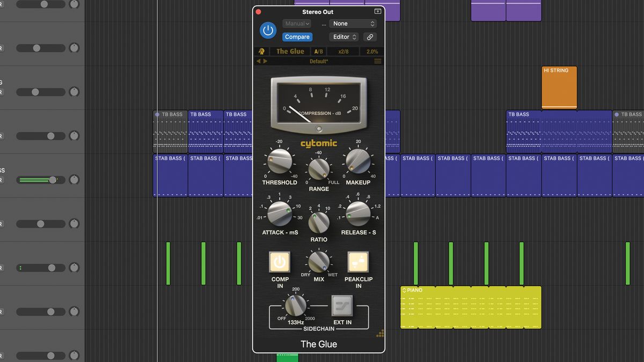Click the volume fader on the PIANO track row
This screenshot has width=644, height=362.
(x=41, y=312)
